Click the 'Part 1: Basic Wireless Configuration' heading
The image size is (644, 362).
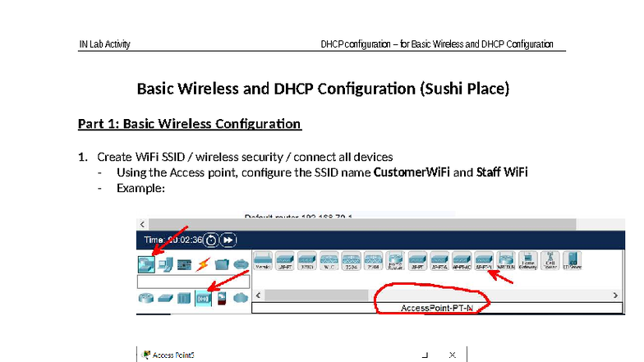[190, 124]
